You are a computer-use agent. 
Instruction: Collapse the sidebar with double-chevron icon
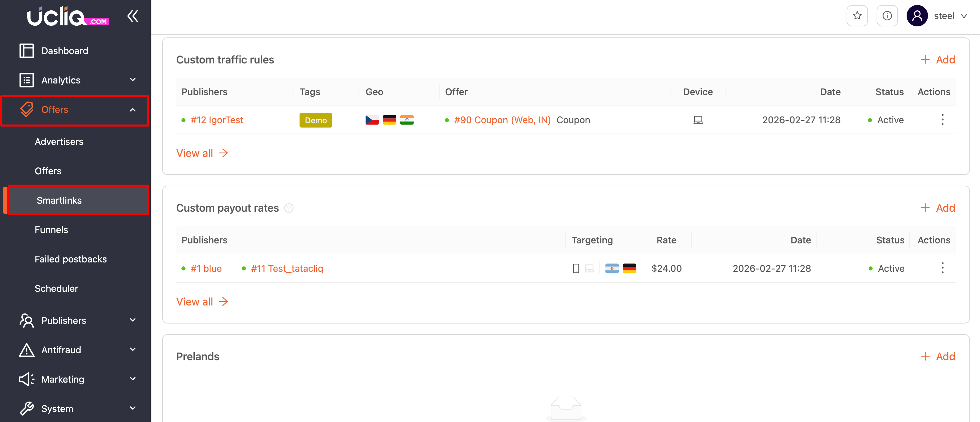pyautogui.click(x=133, y=16)
